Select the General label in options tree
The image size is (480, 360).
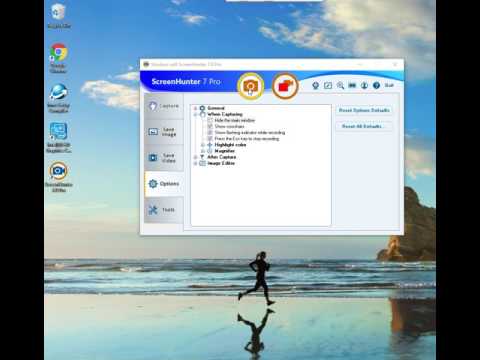click(x=216, y=108)
